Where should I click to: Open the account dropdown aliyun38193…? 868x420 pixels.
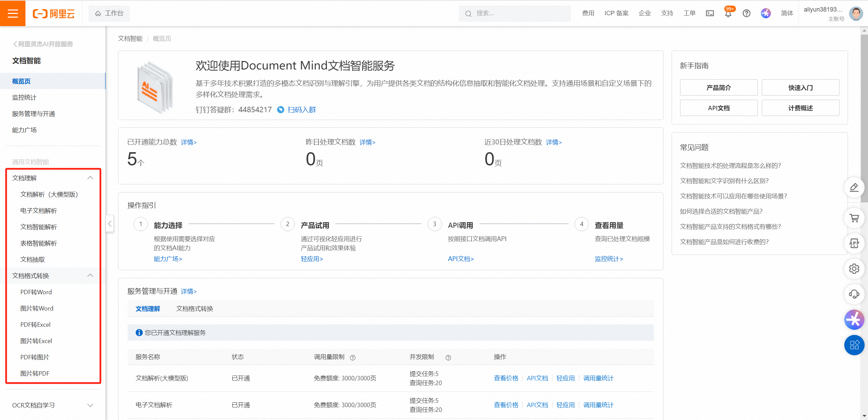(x=823, y=9)
